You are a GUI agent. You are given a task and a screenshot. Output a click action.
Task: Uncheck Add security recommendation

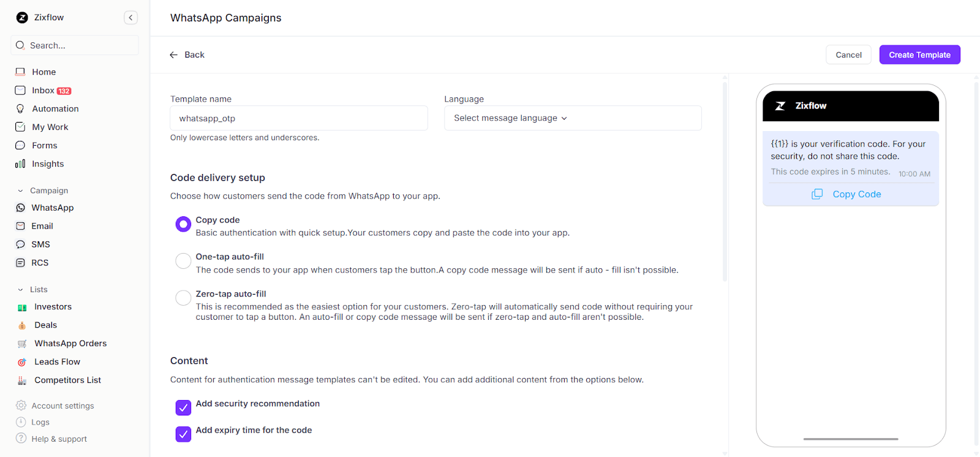coord(183,407)
